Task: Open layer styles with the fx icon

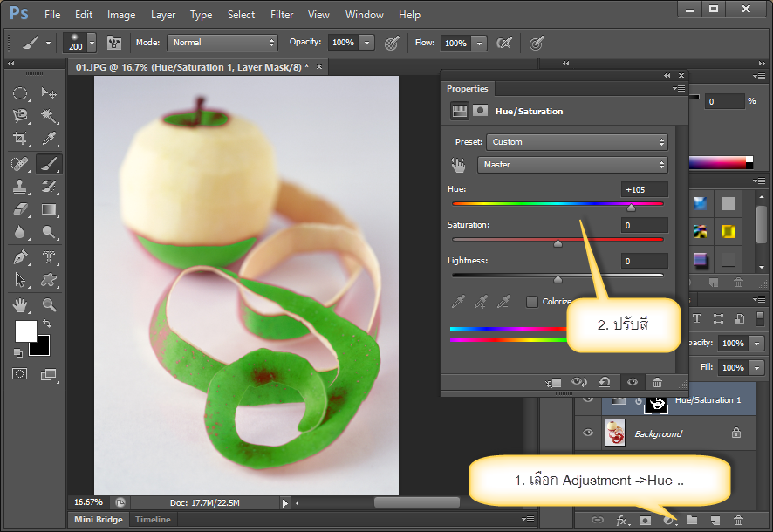Action: (x=621, y=521)
